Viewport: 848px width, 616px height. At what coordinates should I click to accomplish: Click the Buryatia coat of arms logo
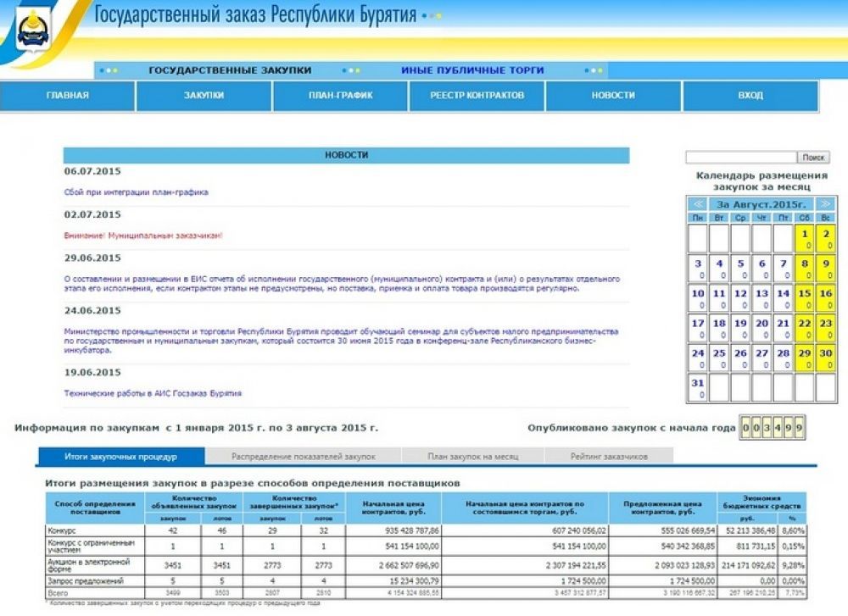[34, 29]
